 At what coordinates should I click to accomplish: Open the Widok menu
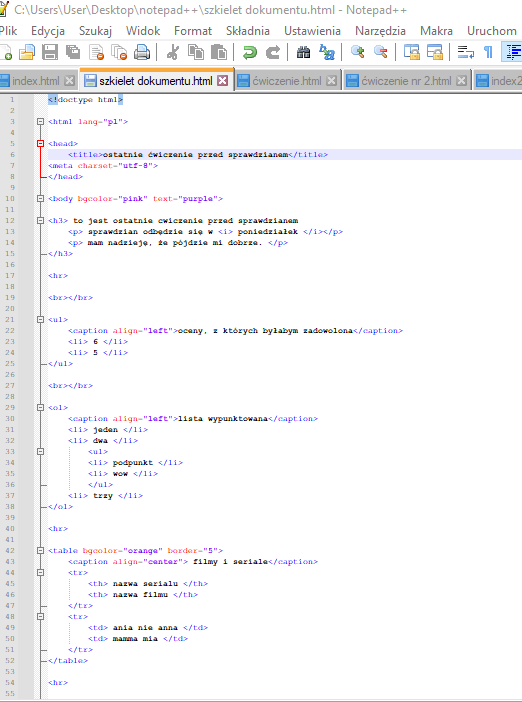tap(143, 31)
